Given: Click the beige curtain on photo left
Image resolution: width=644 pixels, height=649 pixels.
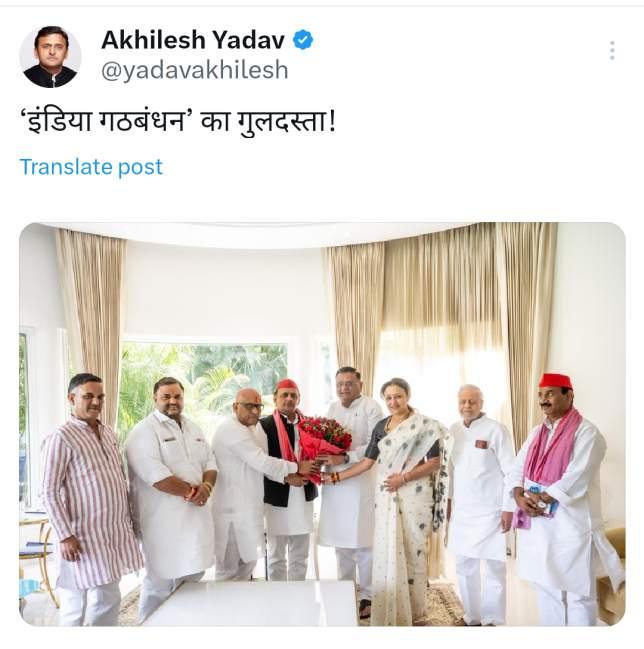Looking at the screenshot, I should click(x=92, y=323).
